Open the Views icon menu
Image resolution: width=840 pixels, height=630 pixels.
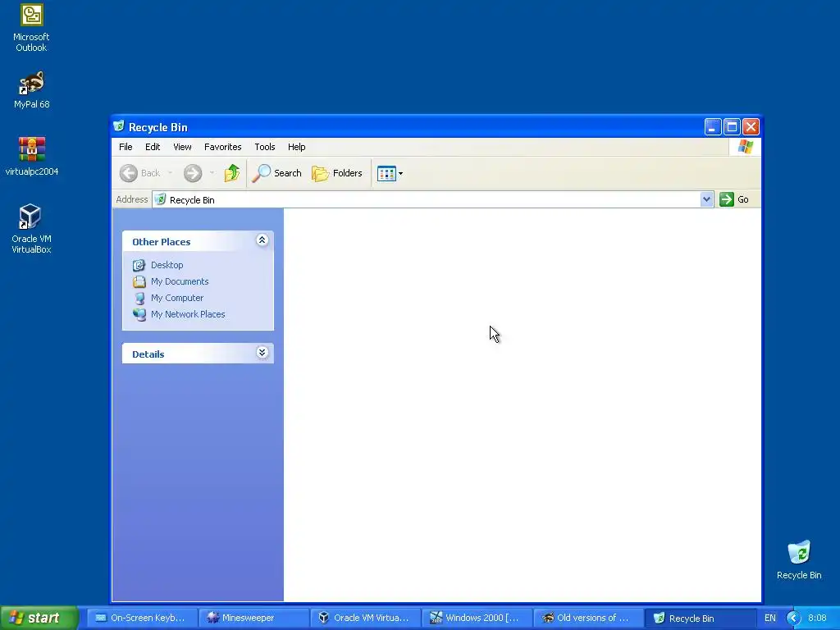[x=390, y=173]
